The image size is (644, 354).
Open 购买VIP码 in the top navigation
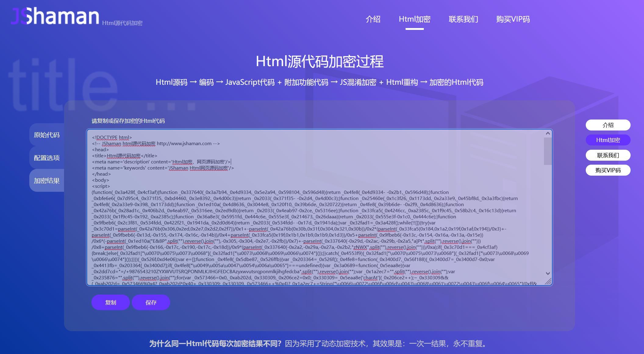(x=513, y=19)
